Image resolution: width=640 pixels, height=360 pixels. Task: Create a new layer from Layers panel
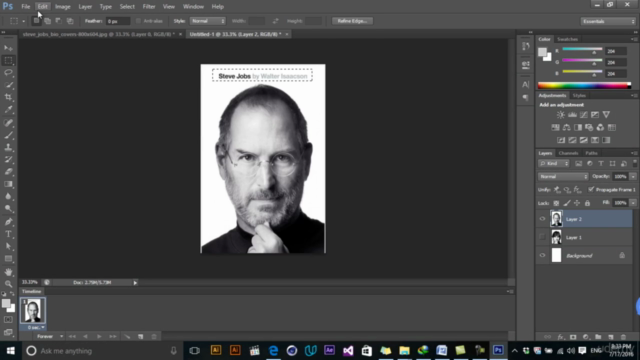(x=611, y=337)
